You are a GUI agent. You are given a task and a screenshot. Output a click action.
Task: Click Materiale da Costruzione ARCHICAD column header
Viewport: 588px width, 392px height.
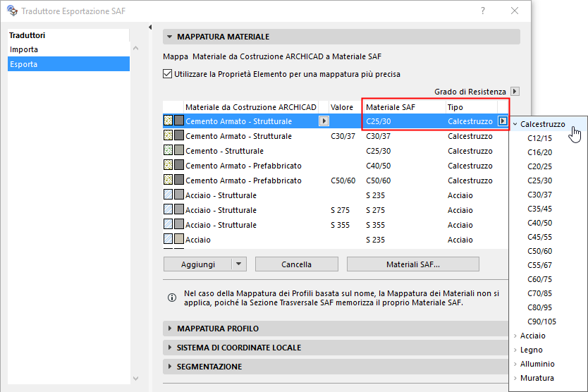tap(251, 107)
